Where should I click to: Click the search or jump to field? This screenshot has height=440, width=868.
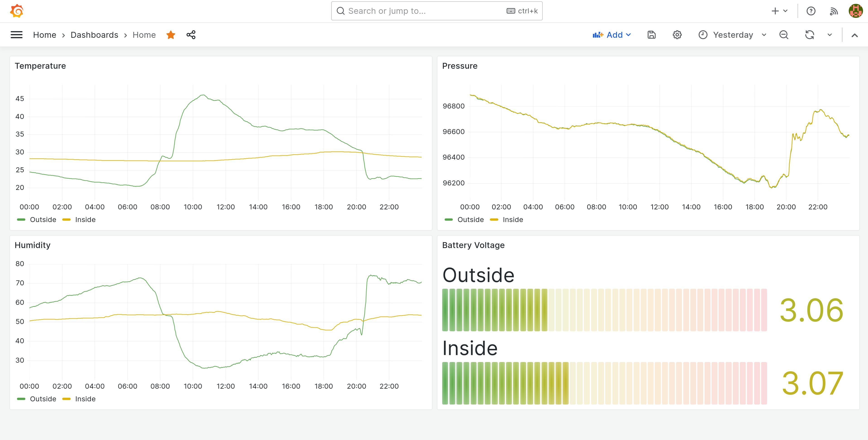[x=436, y=11]
